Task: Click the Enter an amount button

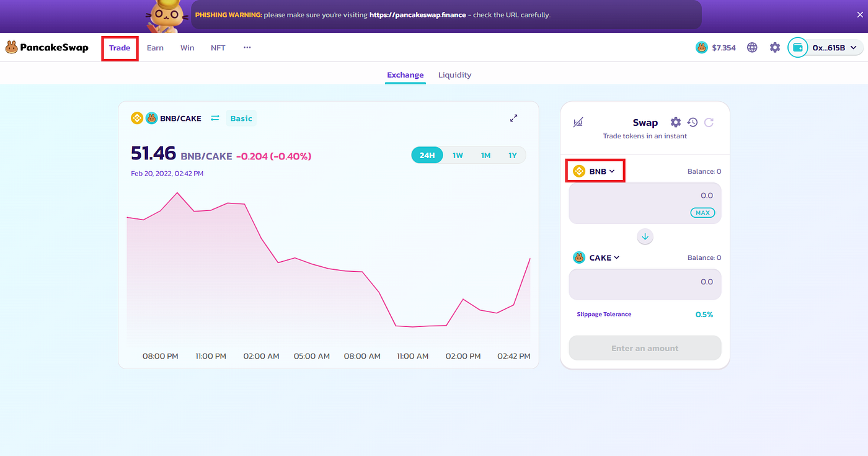Action: (x=645, y=348)
